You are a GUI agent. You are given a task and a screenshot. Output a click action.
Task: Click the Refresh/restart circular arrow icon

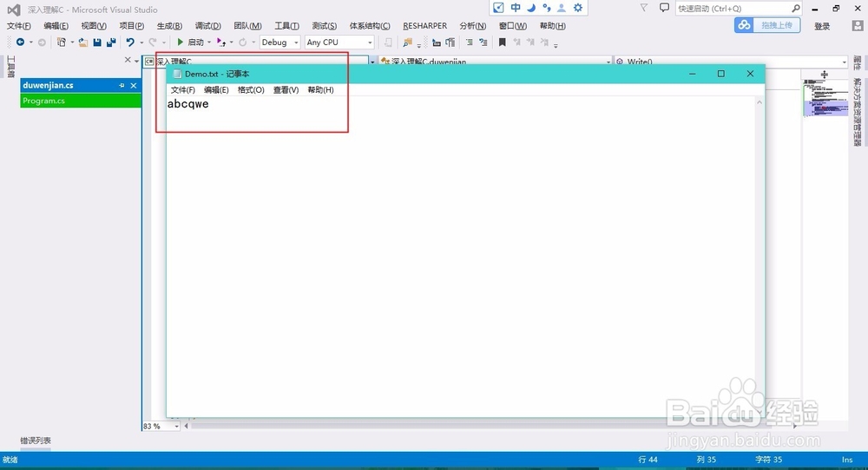pyautogui.click(x=242, y=42)
